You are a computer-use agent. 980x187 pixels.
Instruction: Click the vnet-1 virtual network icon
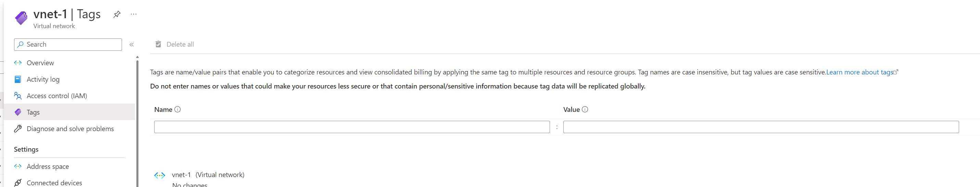click(x=160, y=175)
